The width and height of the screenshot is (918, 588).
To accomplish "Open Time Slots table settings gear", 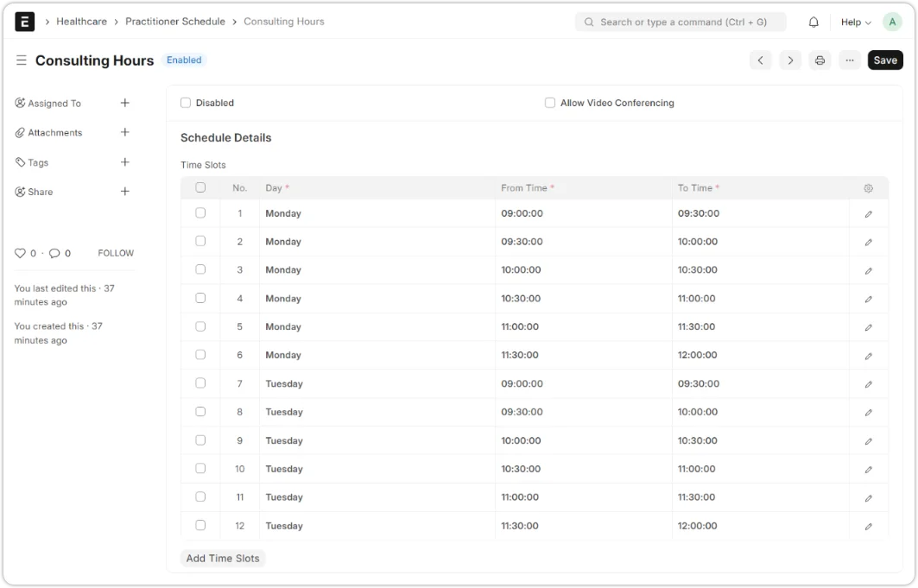I will click(x=868, y=188).
